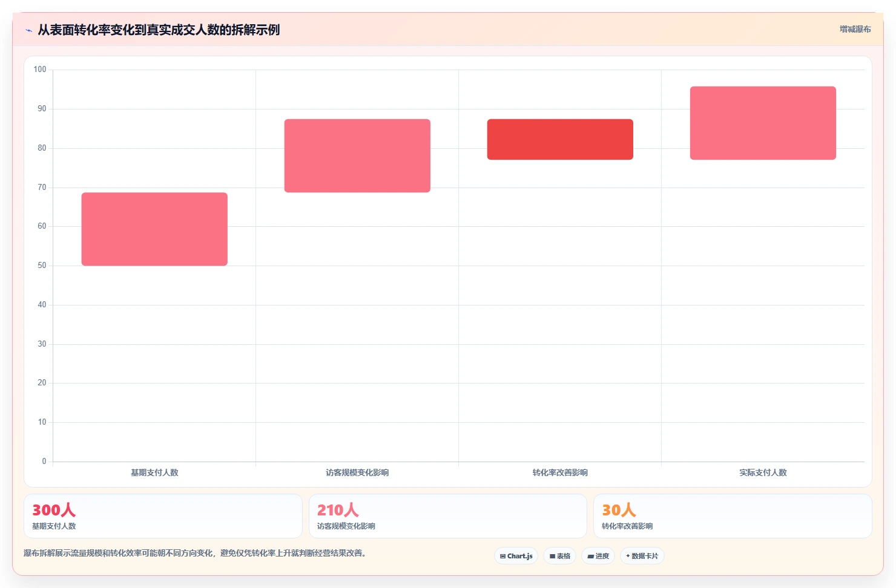Image resolution: width=896 pixels, height=588 pixels.
Task: Click the 增减瀑布 label in header
Action: pos(855,29)
